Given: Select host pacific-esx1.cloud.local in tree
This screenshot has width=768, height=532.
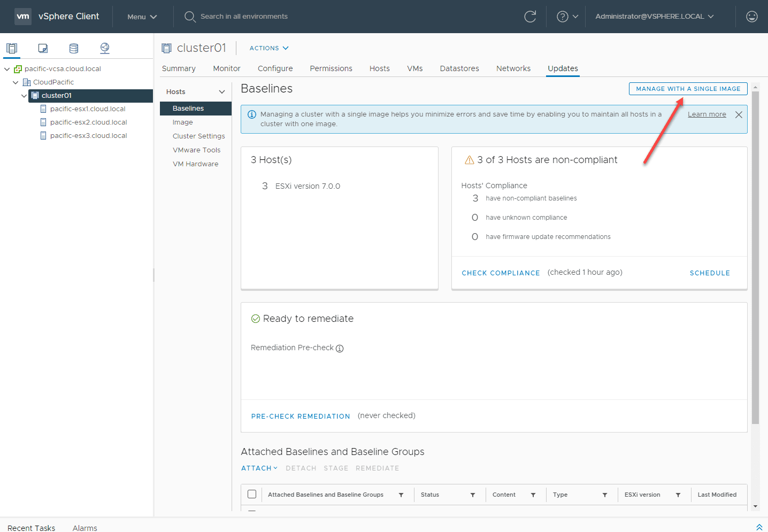Looking at the screenshot, I should (88, 109).
